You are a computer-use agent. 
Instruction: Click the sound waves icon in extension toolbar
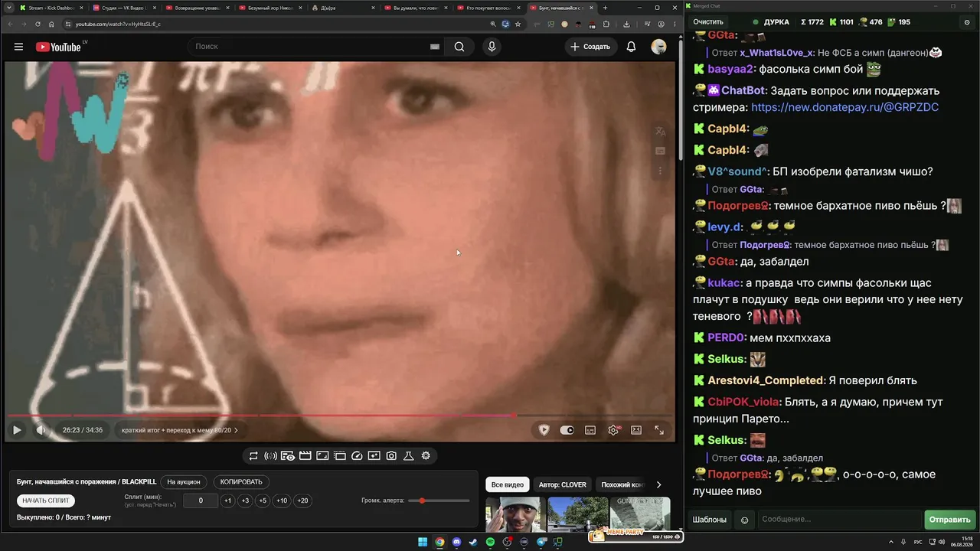click(x=270, y=456)
